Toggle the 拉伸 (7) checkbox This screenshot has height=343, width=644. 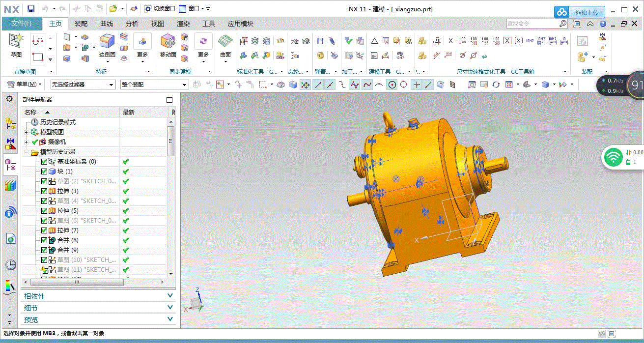click(x=44, y=230)
